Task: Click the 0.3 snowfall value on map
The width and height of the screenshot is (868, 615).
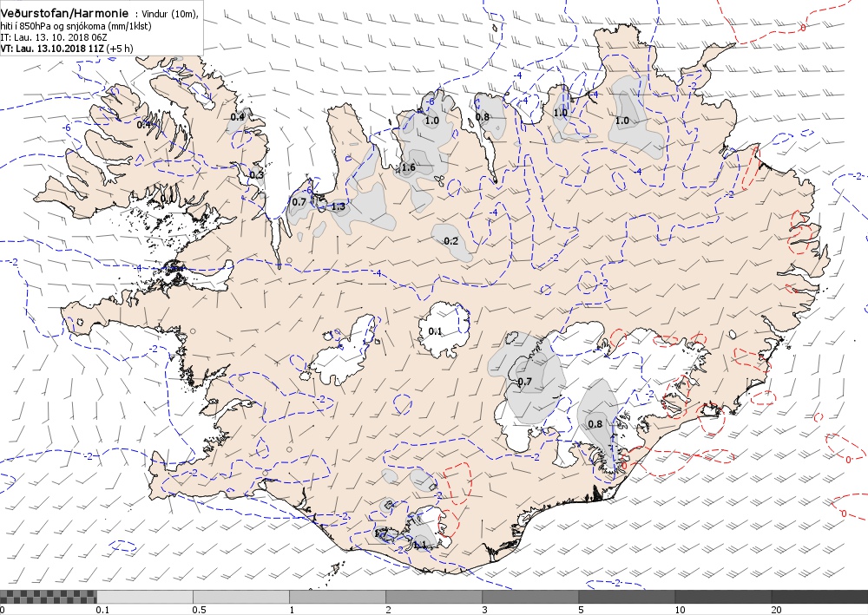Action: [x=256, y=174]
